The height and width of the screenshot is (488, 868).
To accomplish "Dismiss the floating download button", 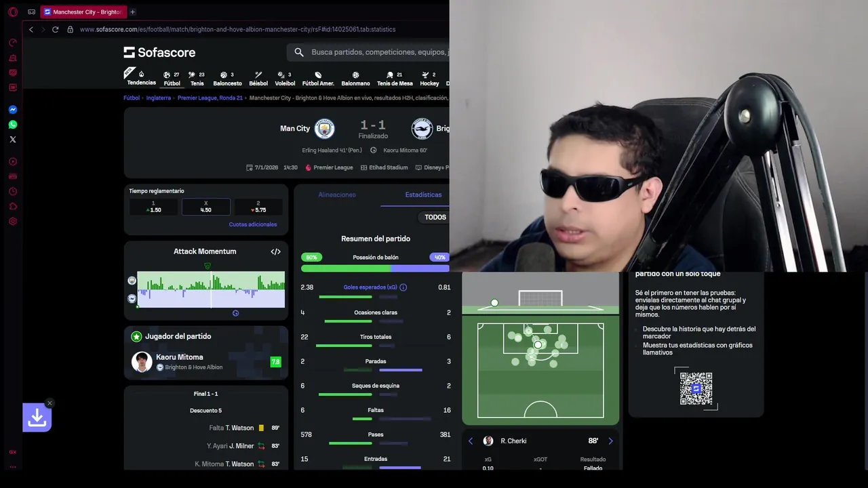I will 50,403.
